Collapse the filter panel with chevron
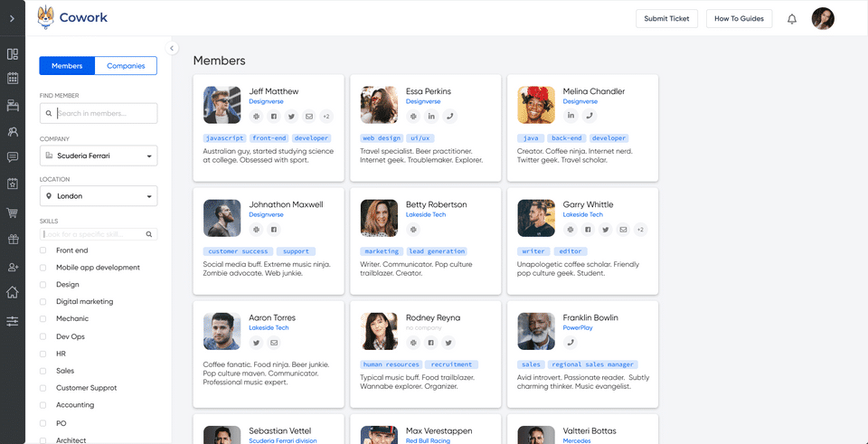Screen dimensions: 868x444 click(x=172, y=48)
